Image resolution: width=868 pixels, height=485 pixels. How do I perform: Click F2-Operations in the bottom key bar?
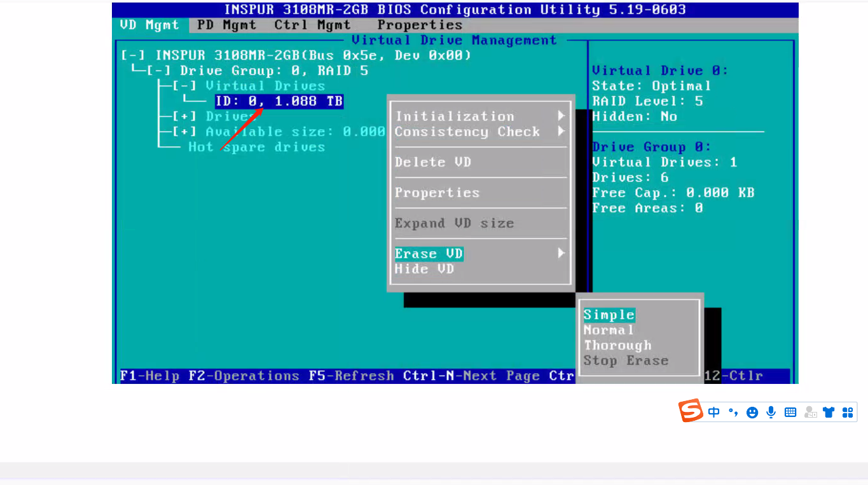(244, 376)
